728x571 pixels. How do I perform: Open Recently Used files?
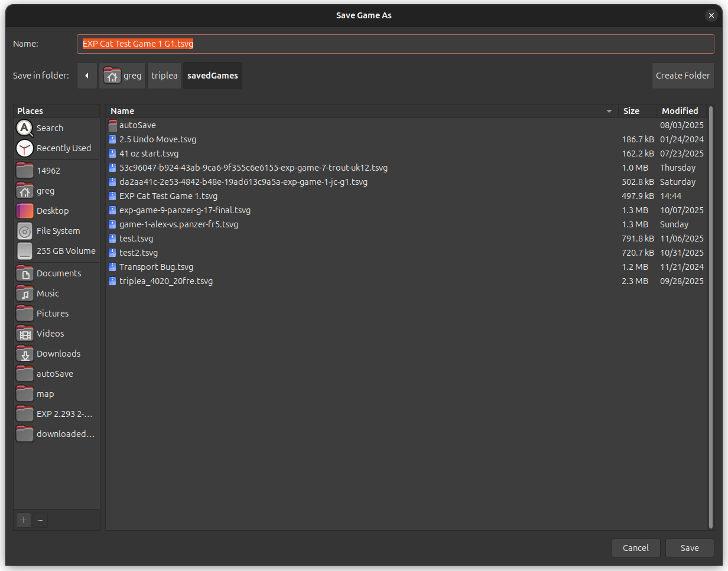pos(63,148)
